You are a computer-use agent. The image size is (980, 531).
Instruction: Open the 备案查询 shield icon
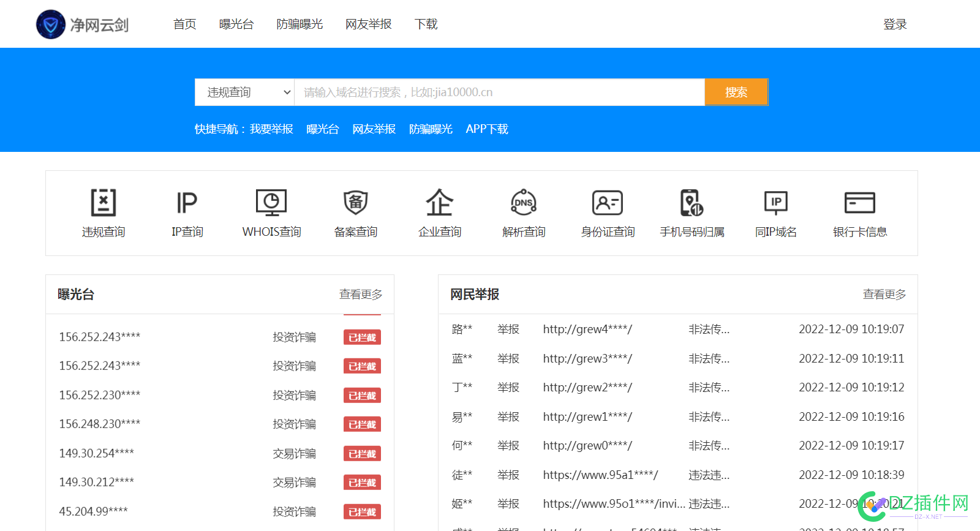coord(356,203)
